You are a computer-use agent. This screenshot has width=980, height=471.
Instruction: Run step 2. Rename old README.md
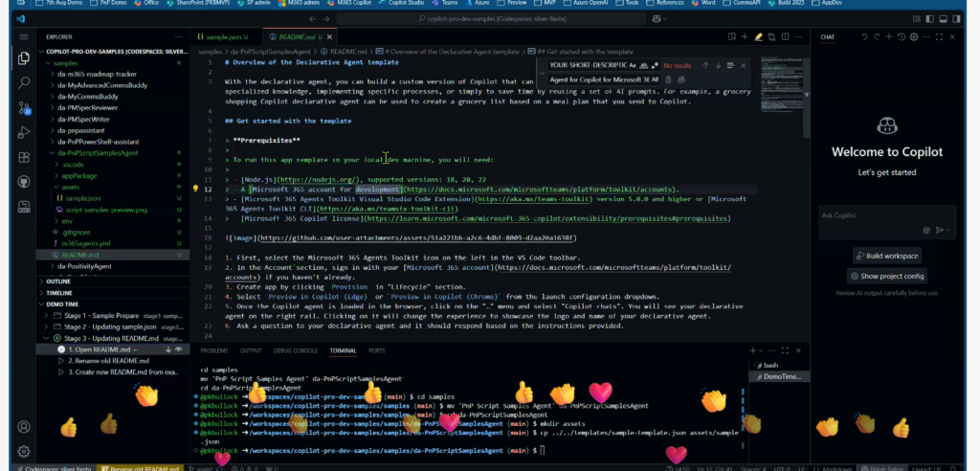click(109, 361)
